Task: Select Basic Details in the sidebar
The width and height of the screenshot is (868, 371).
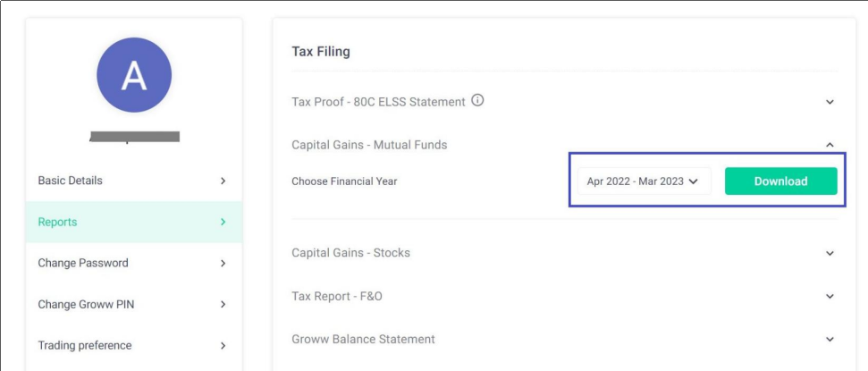Action: click(134, 181)
